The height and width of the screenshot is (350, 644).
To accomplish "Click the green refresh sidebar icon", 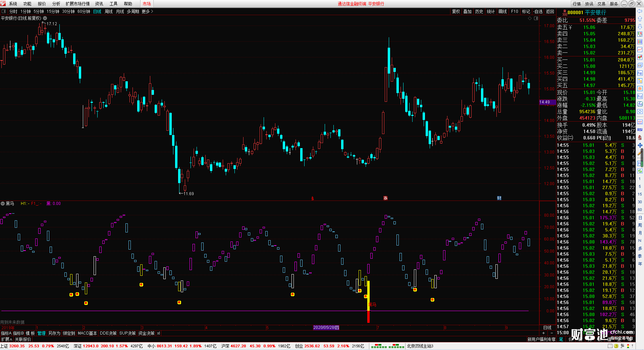I will 640,171.
